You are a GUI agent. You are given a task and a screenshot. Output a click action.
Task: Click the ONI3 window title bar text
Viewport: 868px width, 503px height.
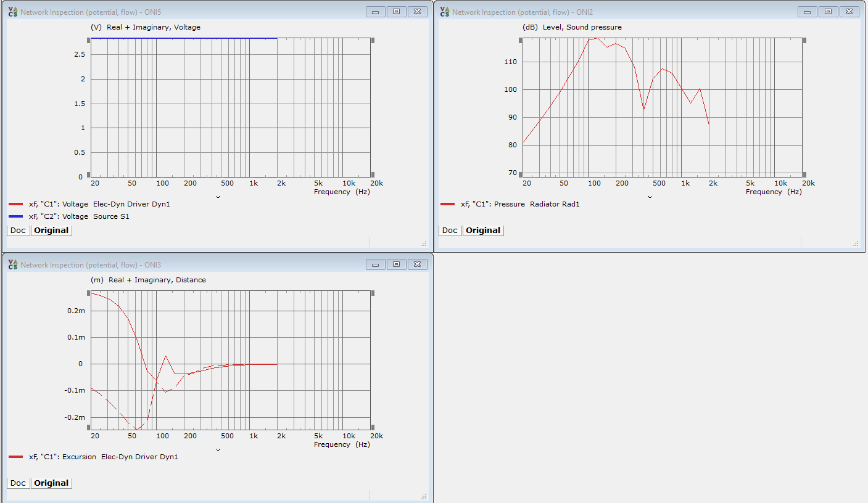point(91,265)
